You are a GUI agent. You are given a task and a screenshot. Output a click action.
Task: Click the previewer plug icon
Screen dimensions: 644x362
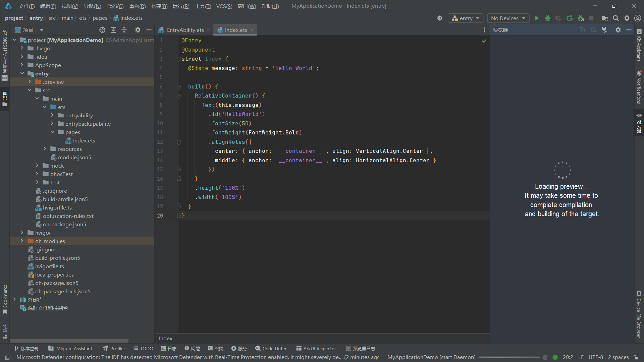(x=604, y=30)
